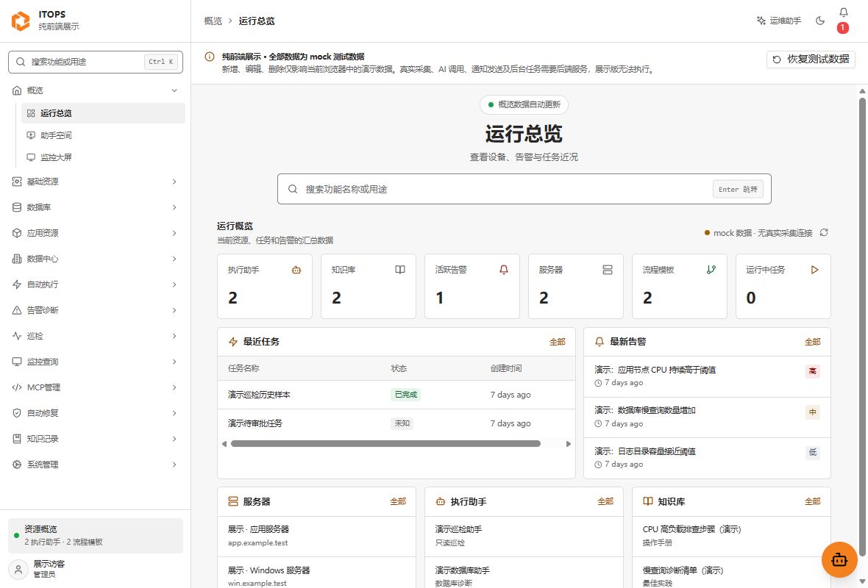868x588 pixels.
Task: Click the 应用资源 cube icon
Action: pos(17,233)
